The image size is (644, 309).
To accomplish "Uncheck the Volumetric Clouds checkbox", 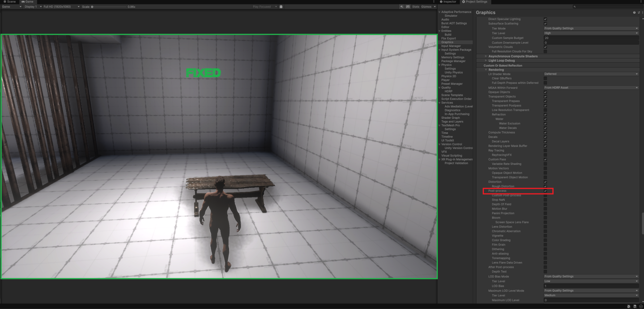I will 545,47.
